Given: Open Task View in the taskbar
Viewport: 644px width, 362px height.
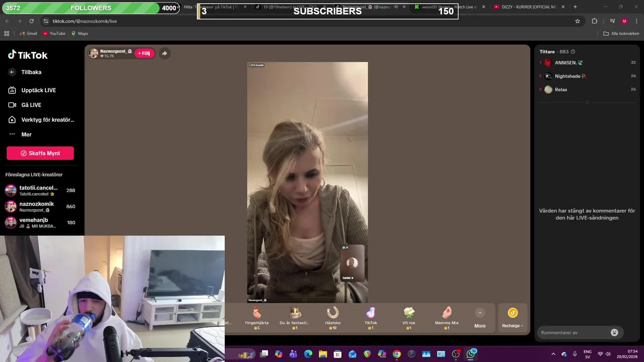Looking at the screenshot, I should 264,354.
